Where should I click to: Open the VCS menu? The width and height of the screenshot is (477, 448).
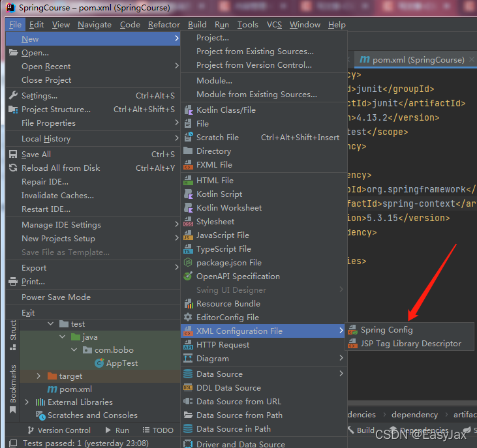(274, 25)
